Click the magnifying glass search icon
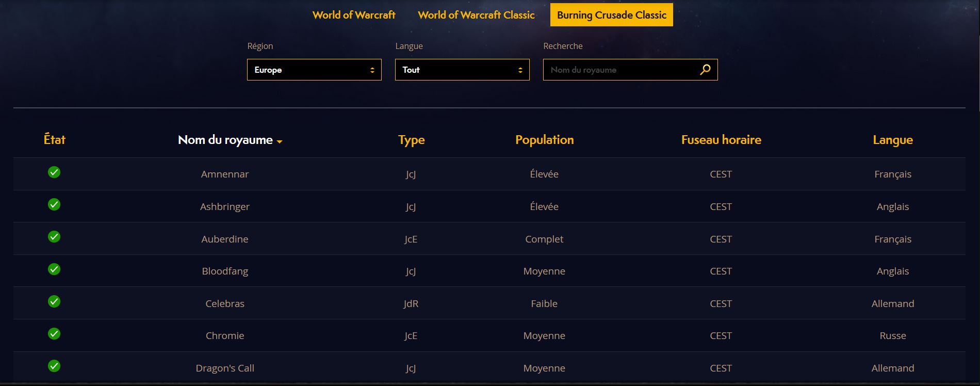980x386 pixels. [x=705, y=70]
